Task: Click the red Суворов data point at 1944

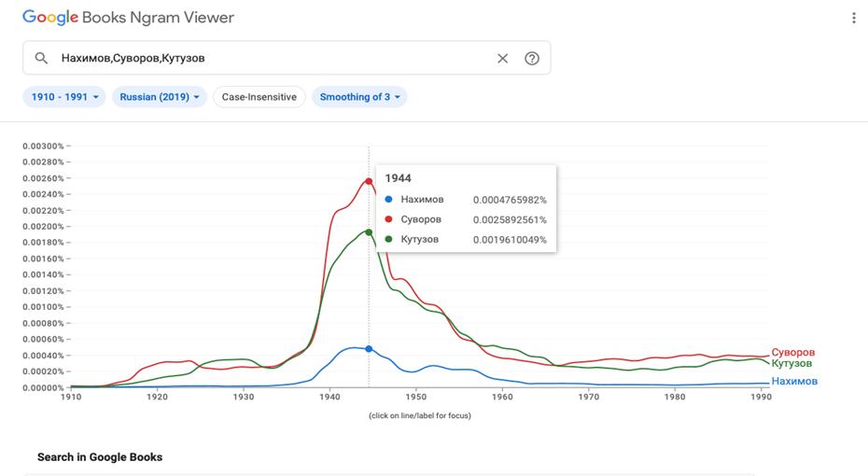Action: [x=369, y=181]
